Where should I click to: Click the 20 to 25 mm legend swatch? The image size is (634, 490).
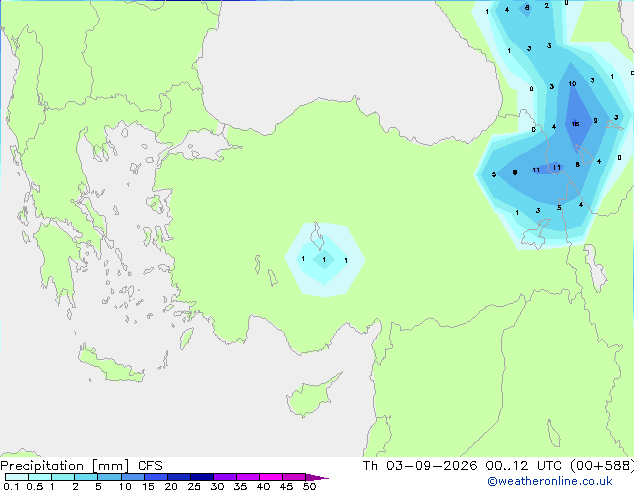(178, 477)
